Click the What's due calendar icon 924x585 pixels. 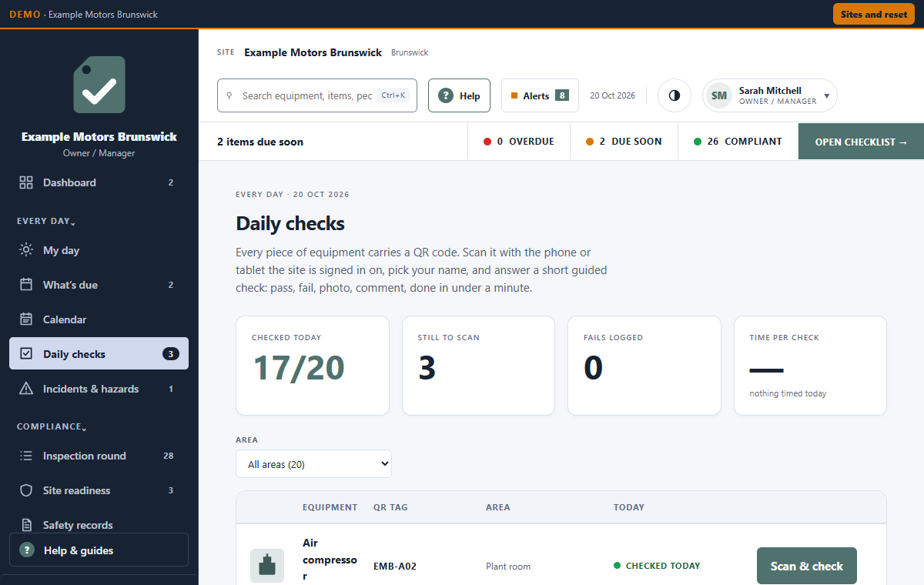(26, 285)
